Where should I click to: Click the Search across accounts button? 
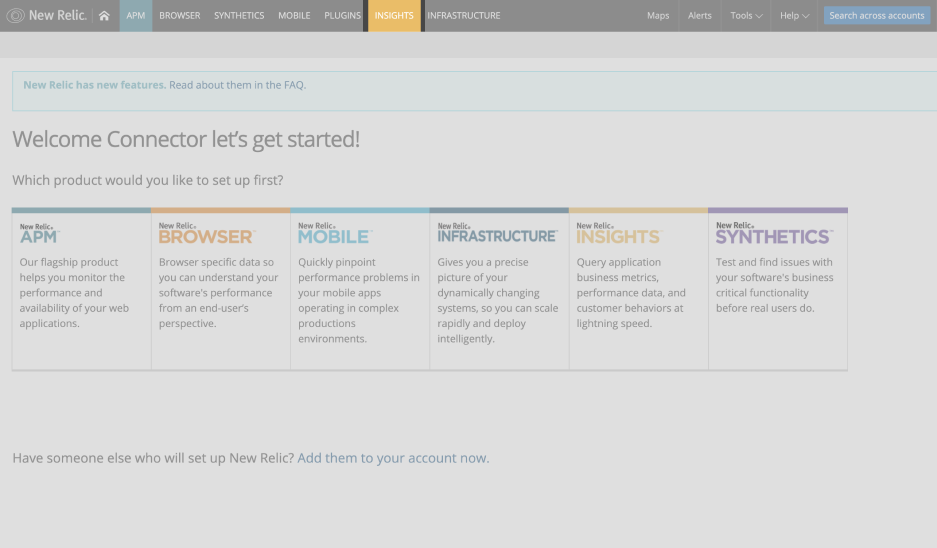[876, 16]
